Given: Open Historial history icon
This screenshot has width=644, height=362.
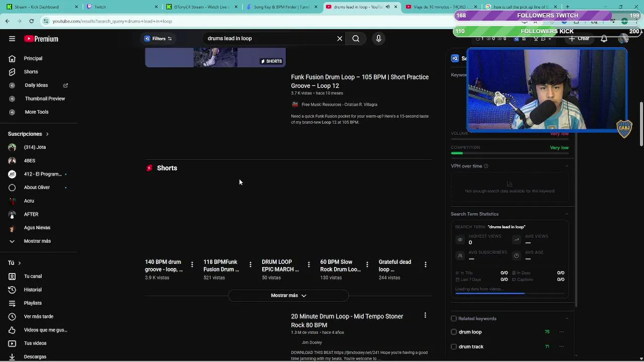Looking at the screenshot, I should pyautogui.click(x=12, y=290).
